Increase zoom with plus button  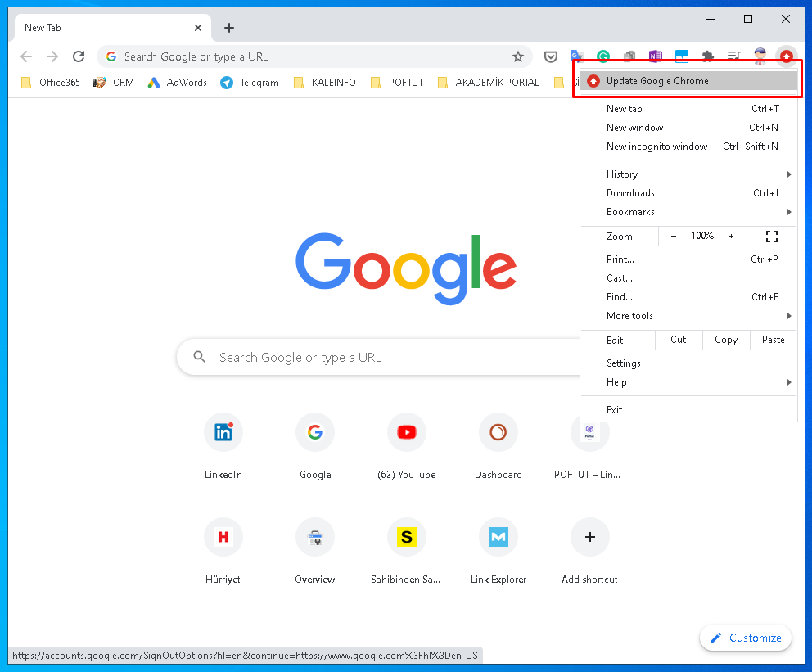pos(731,236)
